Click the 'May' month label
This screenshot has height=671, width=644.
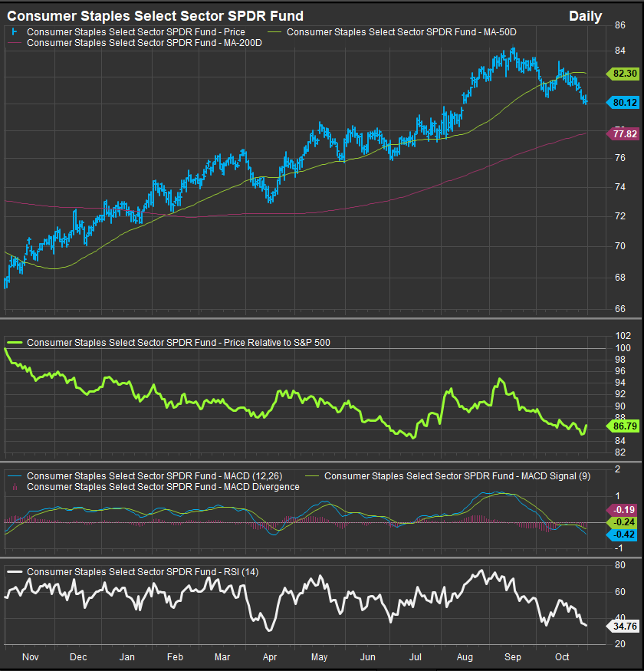(319, 657)
